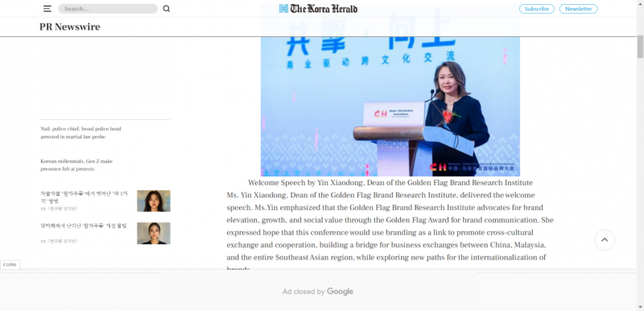Click the first Korean ad headline link
The width and height of the screenshot is (644, 311).
(85, 197)
